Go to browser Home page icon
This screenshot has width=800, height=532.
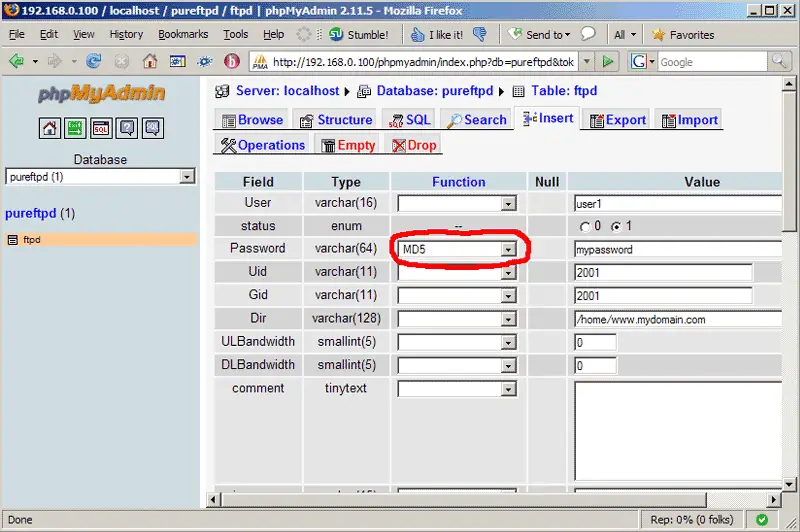149,61
